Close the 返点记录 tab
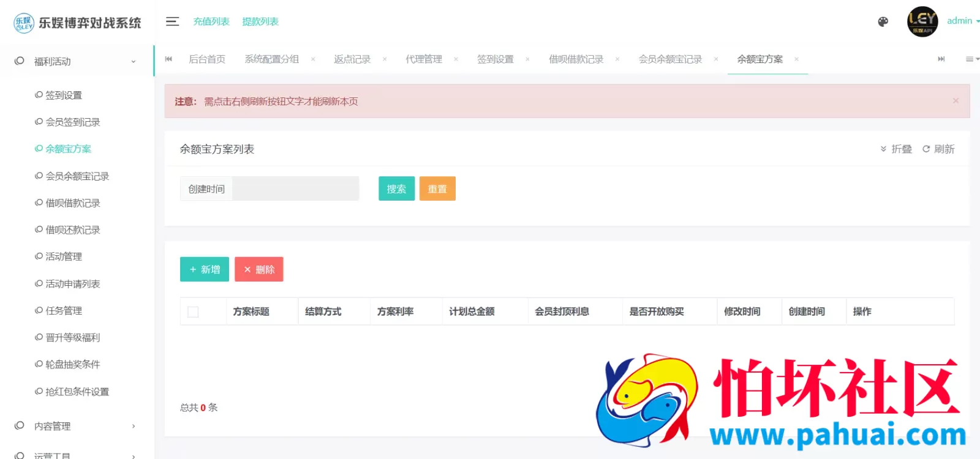Viewport: 980px width, 459px height. pyautogui.click(x=385, y=59)
